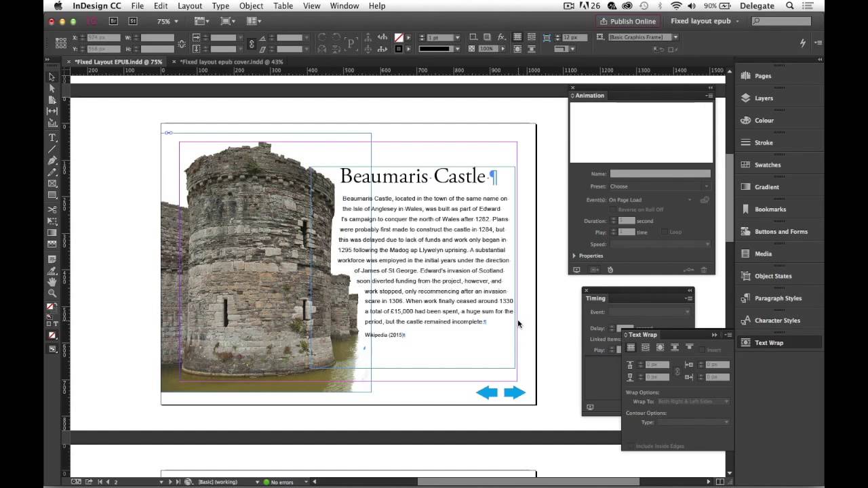868x488 pixels.
Task: Open the zoom level 75% dropdown
Action: [x=167, y=21]
